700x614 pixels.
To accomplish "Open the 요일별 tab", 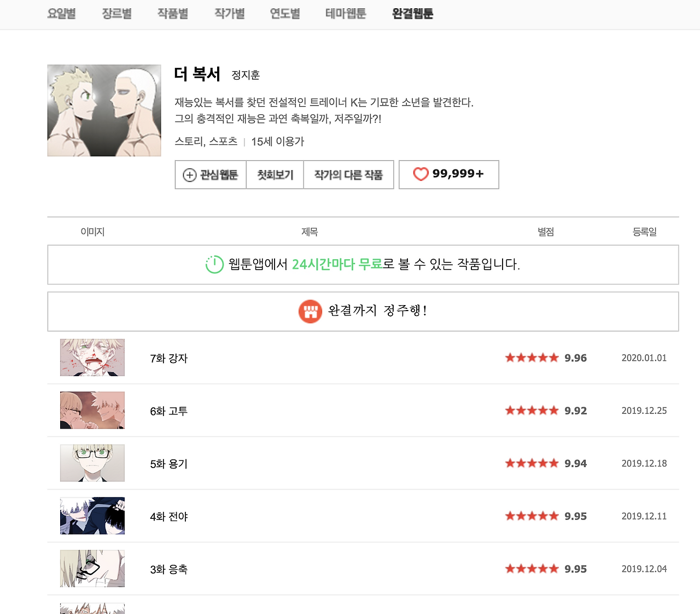I will [x=61, y=14].
